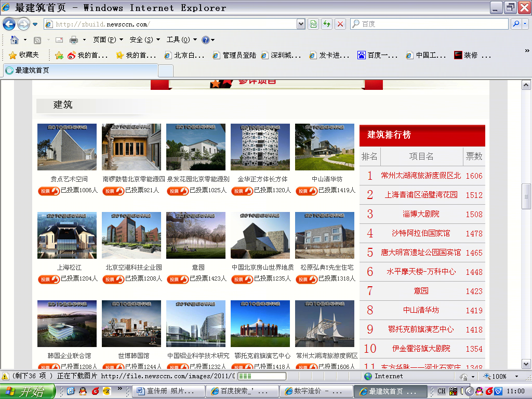Viewport: 532px width, 399px height.
Task: Switch to 宣传册 照片 taskbar window
Action: pyautogui.click(x=168, y=392)
